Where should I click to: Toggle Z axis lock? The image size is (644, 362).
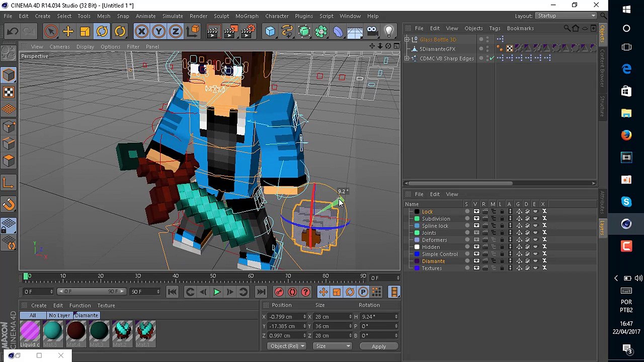176,32
